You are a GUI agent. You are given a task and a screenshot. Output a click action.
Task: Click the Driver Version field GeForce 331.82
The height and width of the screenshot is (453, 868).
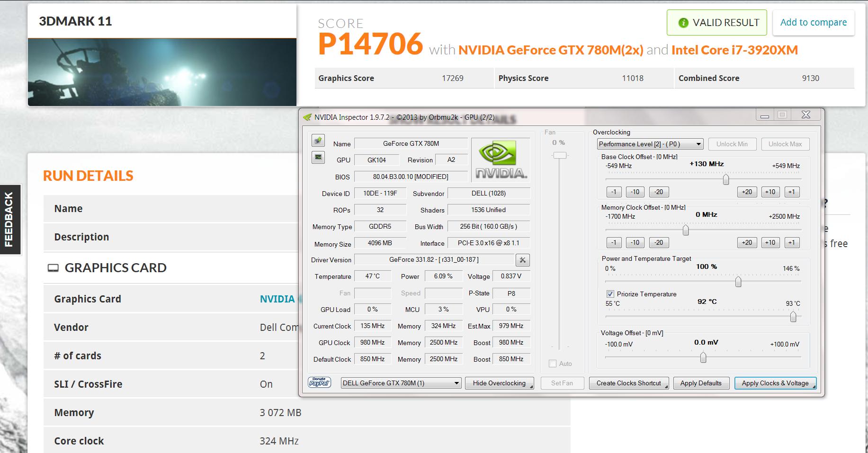(434, 259)
